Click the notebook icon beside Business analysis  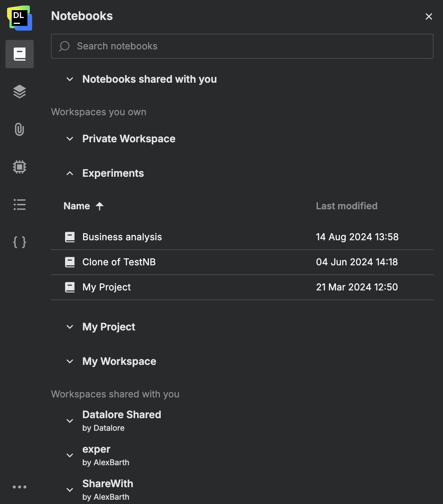[70, 237]
